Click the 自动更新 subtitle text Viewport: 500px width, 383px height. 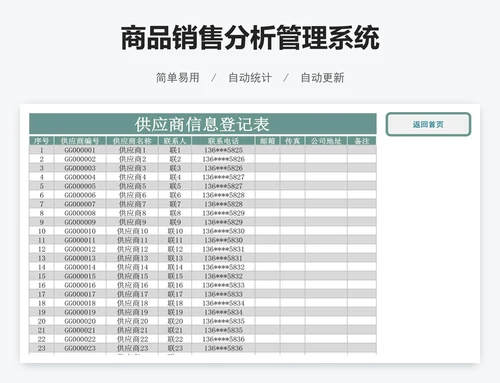coord(322,78)
